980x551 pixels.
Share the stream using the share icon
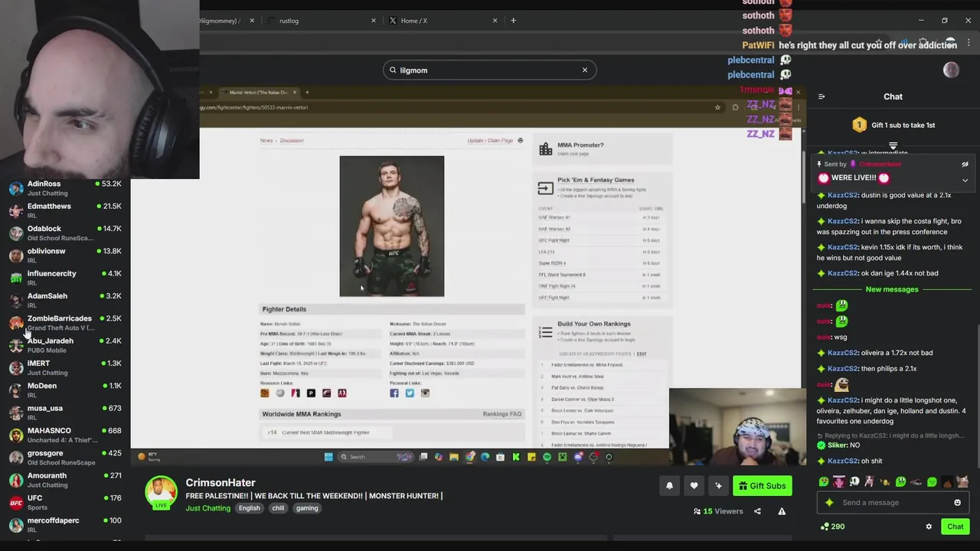(x=757, y=511)
